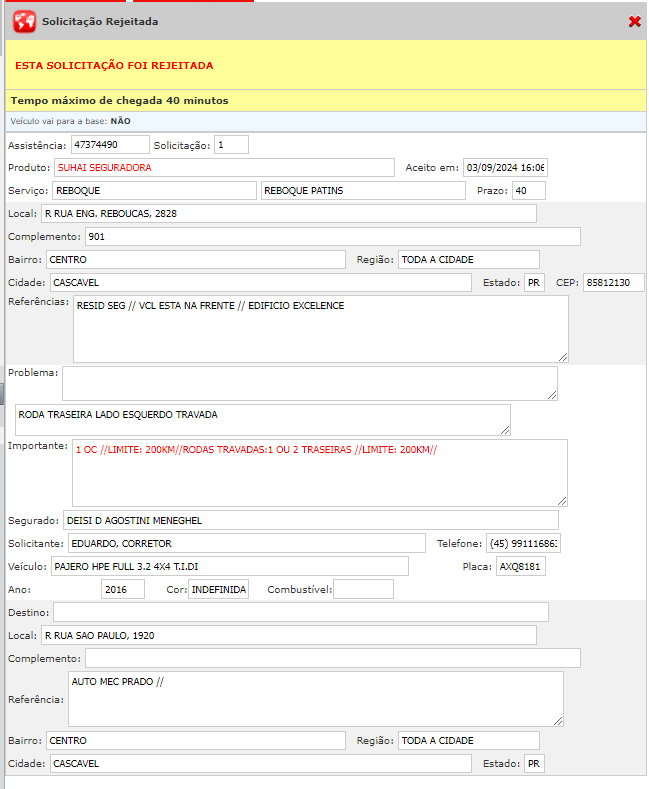Click the Importante red text area
Viewport: 649px width, 789px height.
[319, 472]
